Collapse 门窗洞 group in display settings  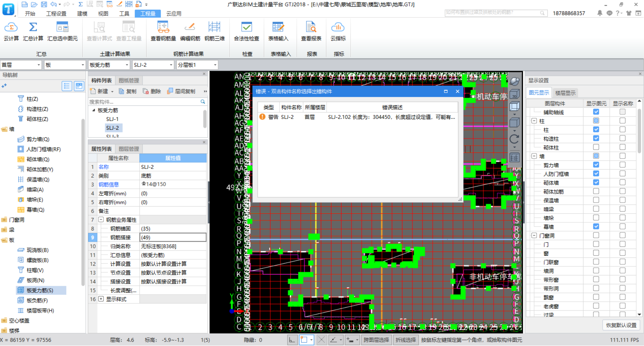[534, 235]
